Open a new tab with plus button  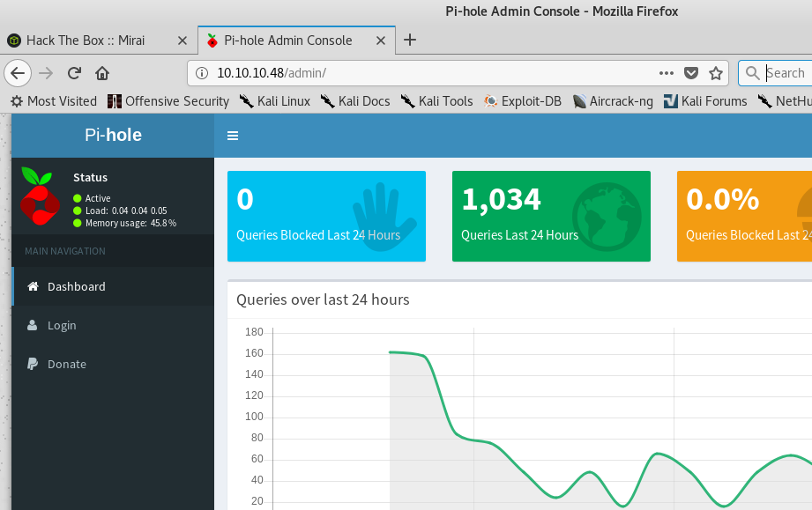(x=410, y=40)
